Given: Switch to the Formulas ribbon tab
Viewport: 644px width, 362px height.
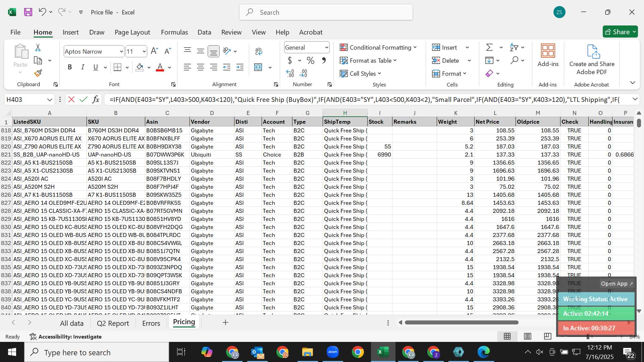Looking at the screenshot, I should coord(174,32).
